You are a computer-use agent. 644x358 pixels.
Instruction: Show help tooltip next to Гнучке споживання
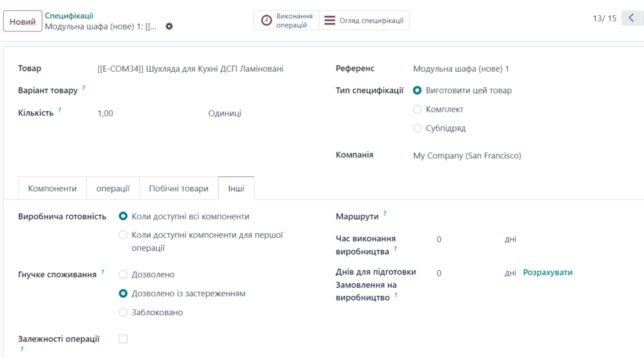tap(103, 272)
